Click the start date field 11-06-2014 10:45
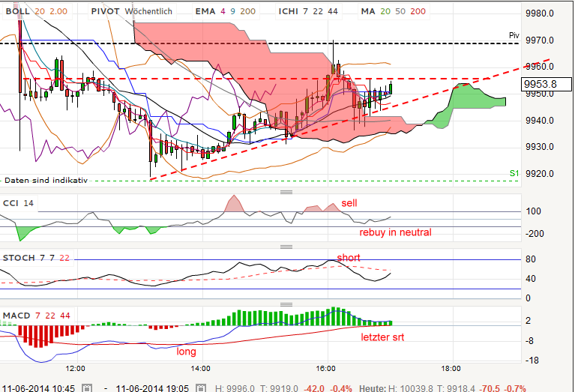This screenshot has height=392, width=575. coord(38,388)
